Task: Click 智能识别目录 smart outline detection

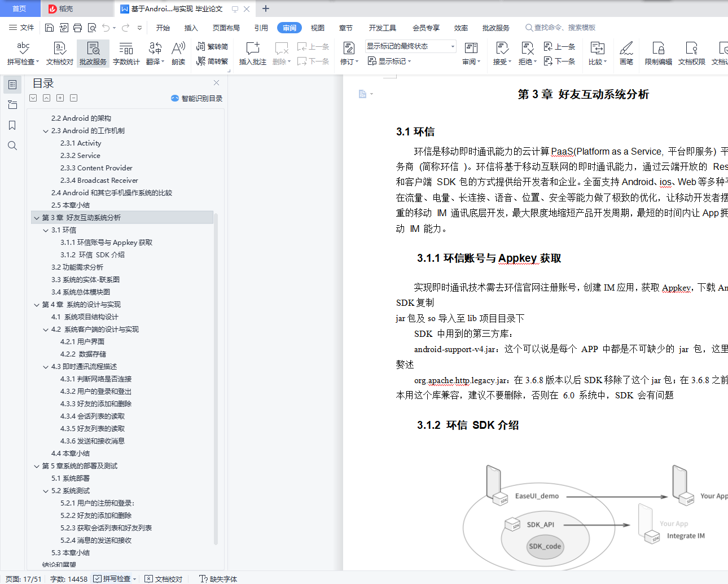Action: pos(196,98)
